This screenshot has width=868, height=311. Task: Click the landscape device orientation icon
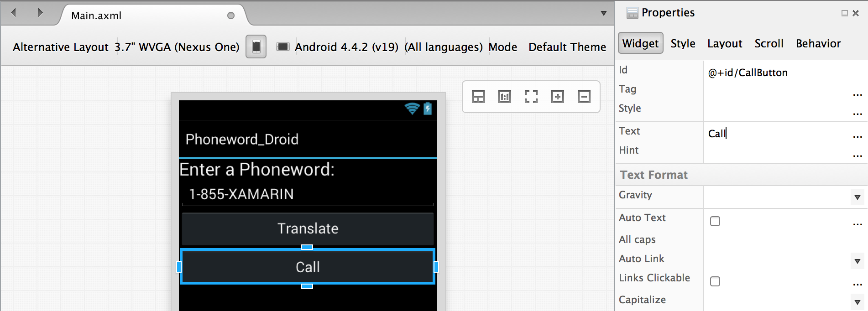[x=283, y=47]
